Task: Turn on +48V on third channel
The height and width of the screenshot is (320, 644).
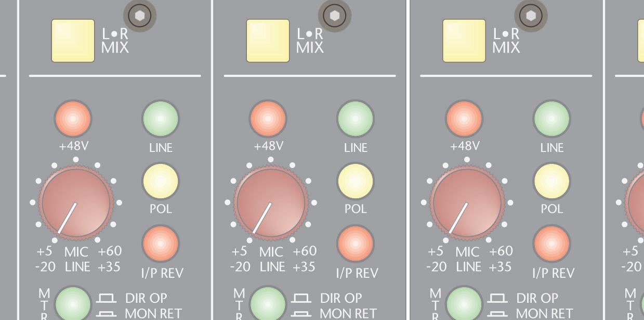Action: (x=464, y=119)
